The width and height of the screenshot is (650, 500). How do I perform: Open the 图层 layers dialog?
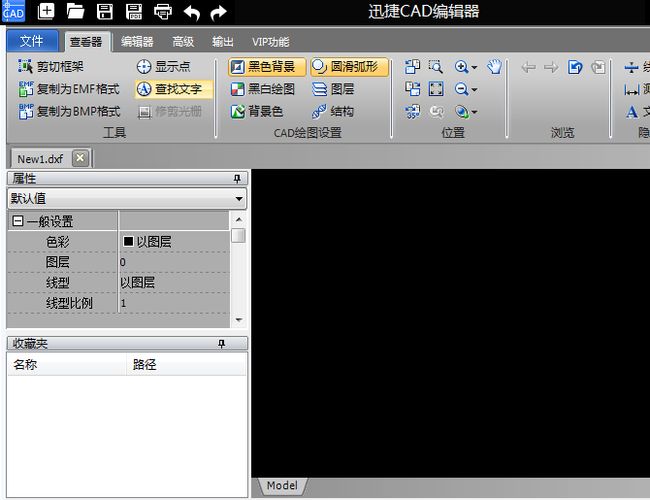(333, 89)
